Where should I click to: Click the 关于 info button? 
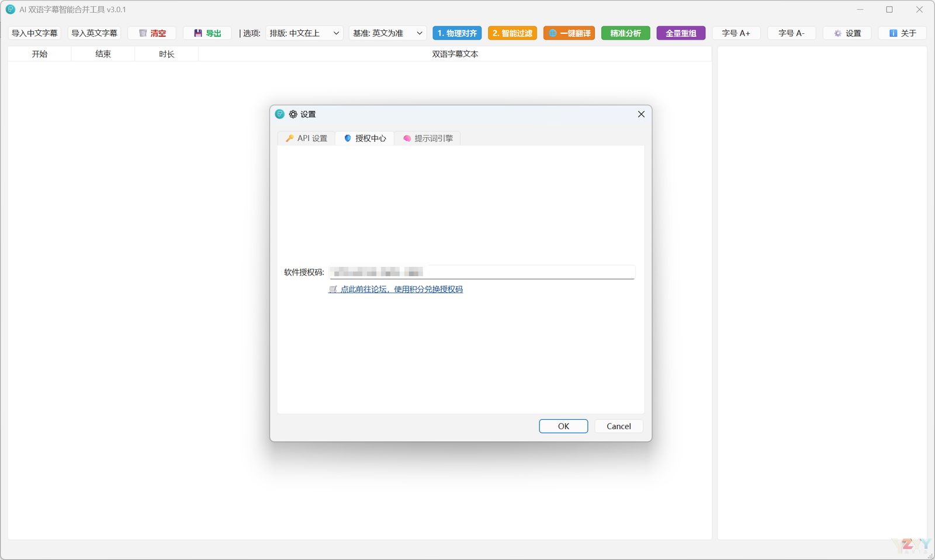click(x=902, y=33)
